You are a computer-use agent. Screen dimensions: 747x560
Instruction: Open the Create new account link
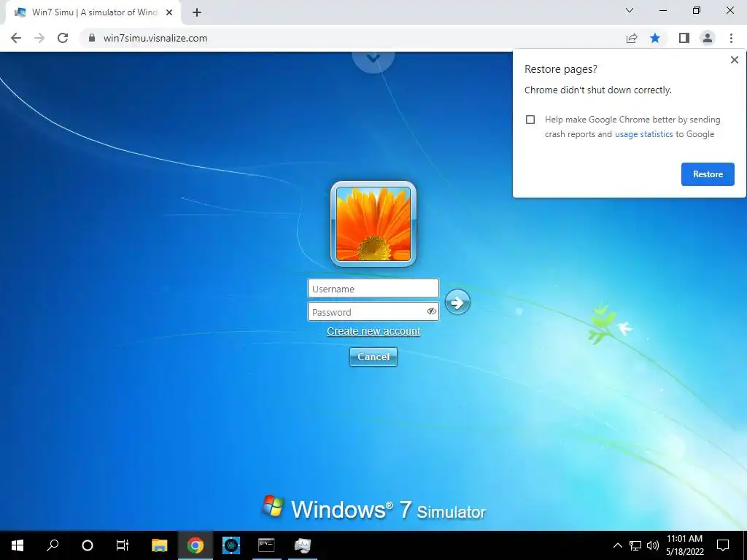[373, 331]
